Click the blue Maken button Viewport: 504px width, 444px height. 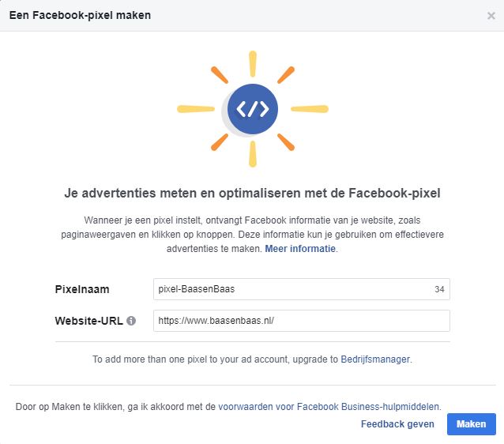[471, 424]
